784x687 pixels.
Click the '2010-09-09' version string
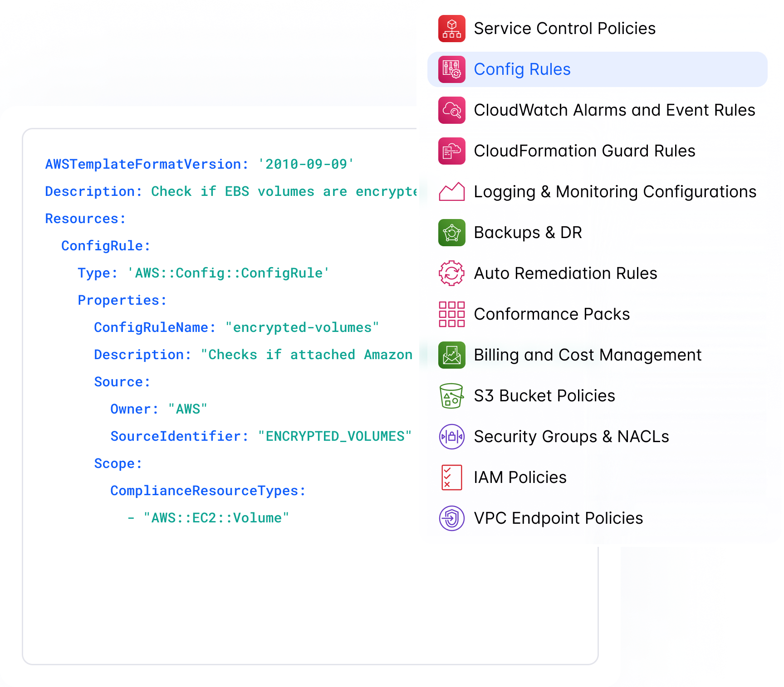[x=306, y=164]
